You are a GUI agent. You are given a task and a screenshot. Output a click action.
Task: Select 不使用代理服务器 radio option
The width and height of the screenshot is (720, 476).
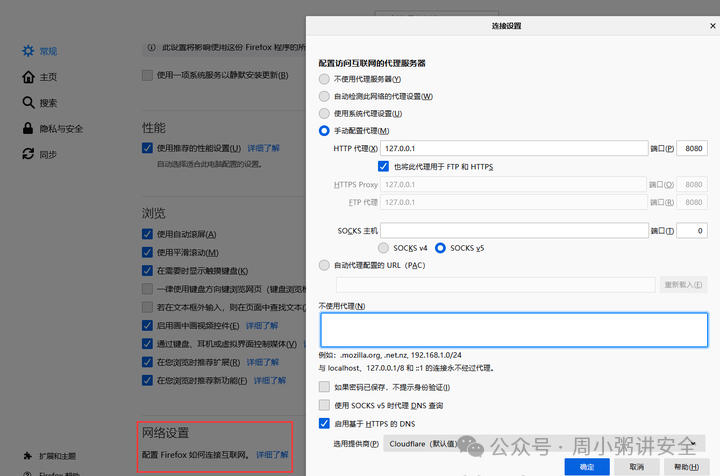point(324,79)
